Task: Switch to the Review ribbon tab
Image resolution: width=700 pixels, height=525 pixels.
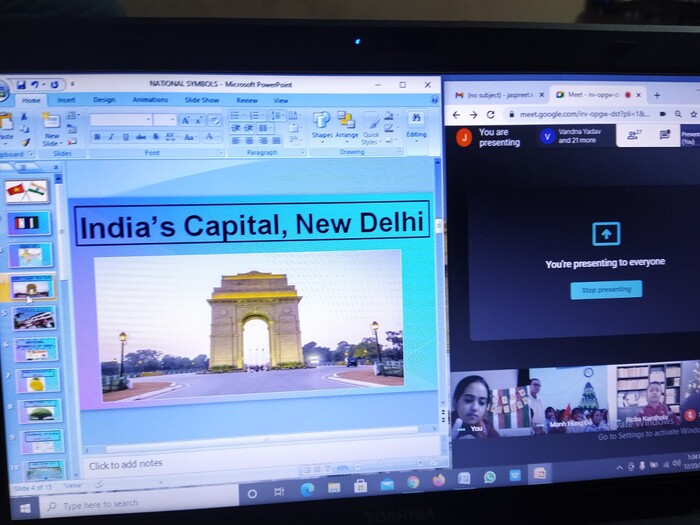Action: (x=246, y=100)
